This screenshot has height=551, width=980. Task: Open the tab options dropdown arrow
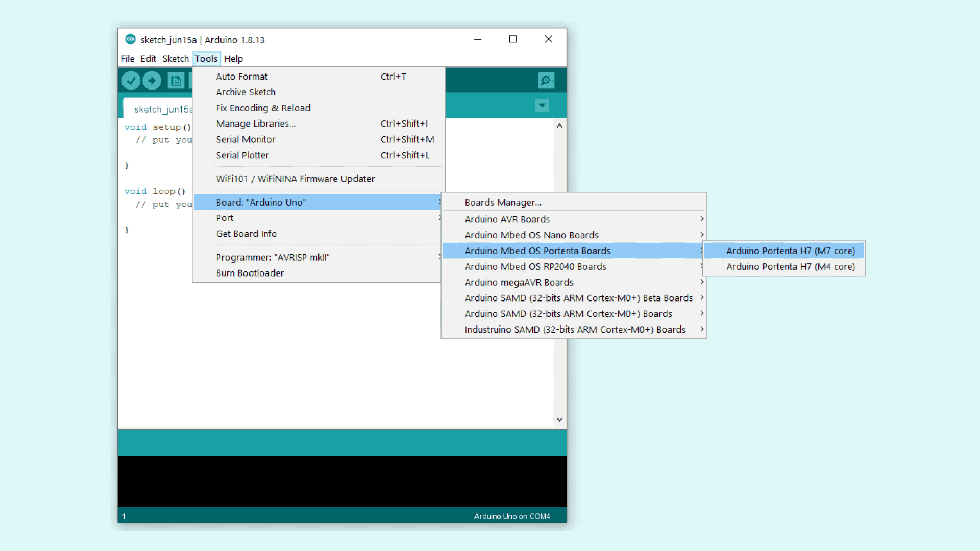click(542, 106)
